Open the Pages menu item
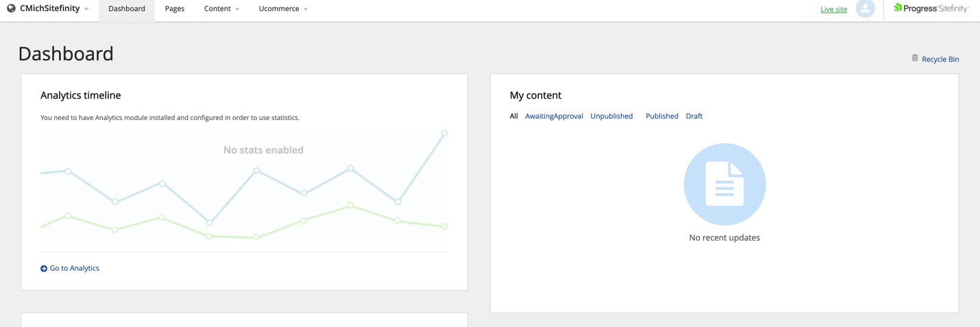980x327 pixels. (175, 9)
